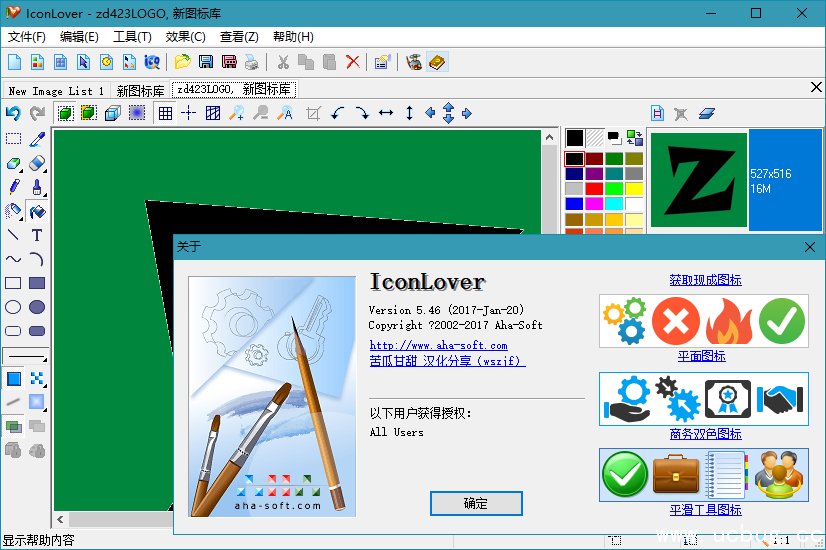Print using the printer icon

click(252, 62)
